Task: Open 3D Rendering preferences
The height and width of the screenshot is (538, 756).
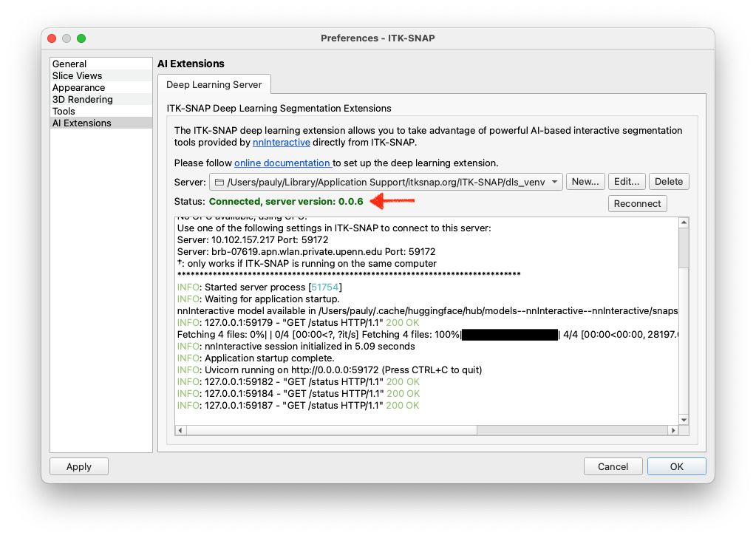Action: point(101,99)
